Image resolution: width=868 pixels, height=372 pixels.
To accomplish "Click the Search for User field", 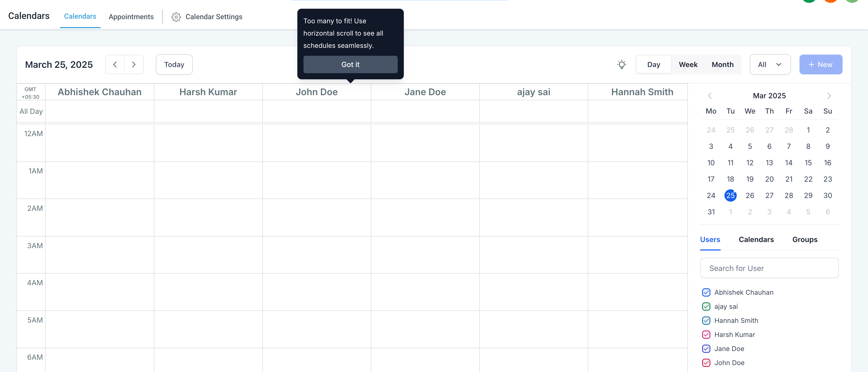I will [x=769, y=268].
